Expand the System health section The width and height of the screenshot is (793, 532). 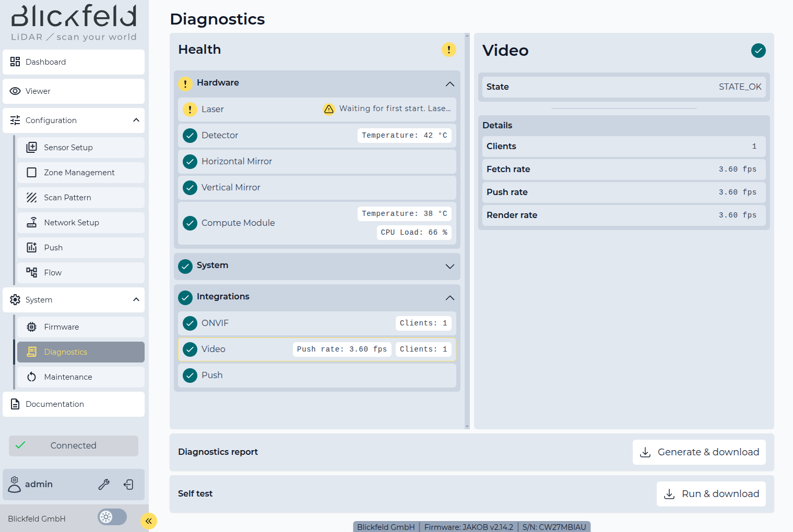click(x=449, y=267)
